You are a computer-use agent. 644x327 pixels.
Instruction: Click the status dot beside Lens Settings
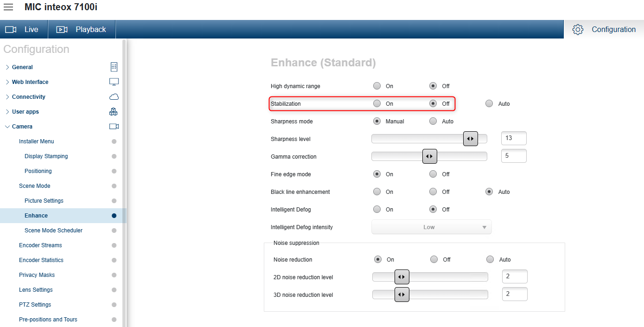coord(114,290)
